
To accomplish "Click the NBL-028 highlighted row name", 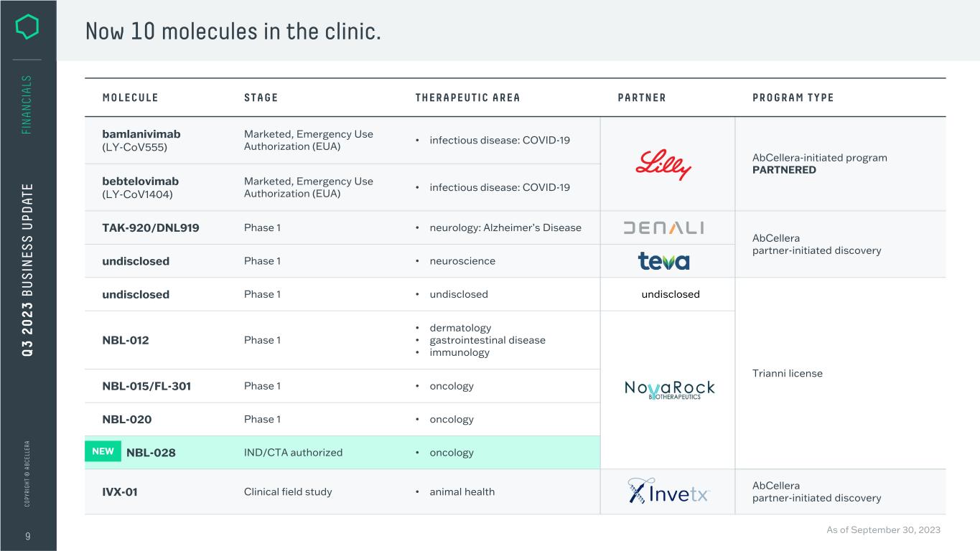I will (151, 453).
